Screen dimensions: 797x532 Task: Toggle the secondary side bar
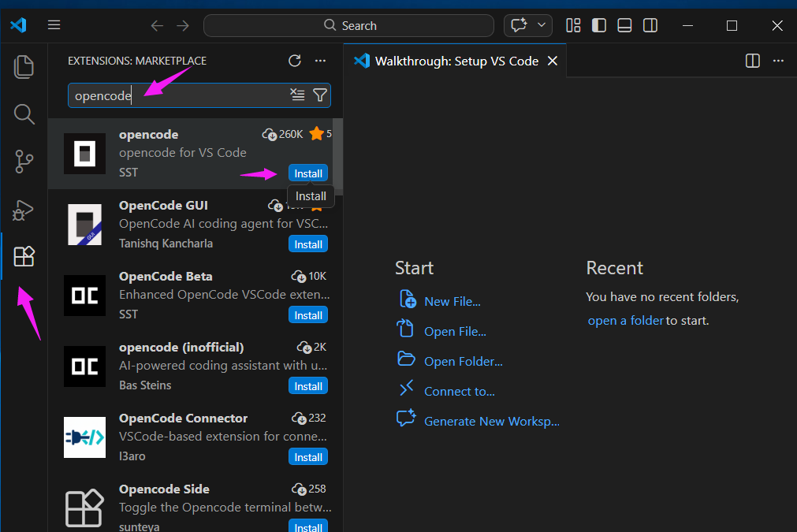pyautogui.click(x=650, y=25)
